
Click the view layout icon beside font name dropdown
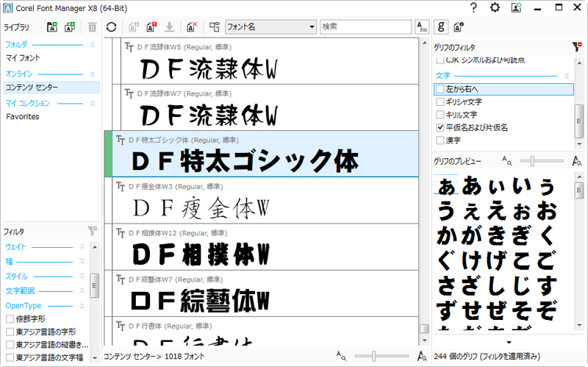215,27
